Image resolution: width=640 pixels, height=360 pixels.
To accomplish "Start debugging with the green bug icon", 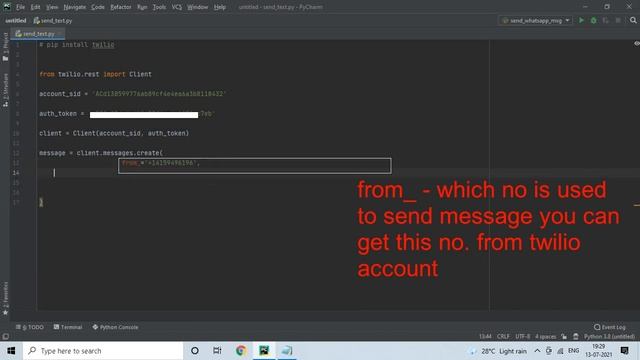I will pos(593,20).
